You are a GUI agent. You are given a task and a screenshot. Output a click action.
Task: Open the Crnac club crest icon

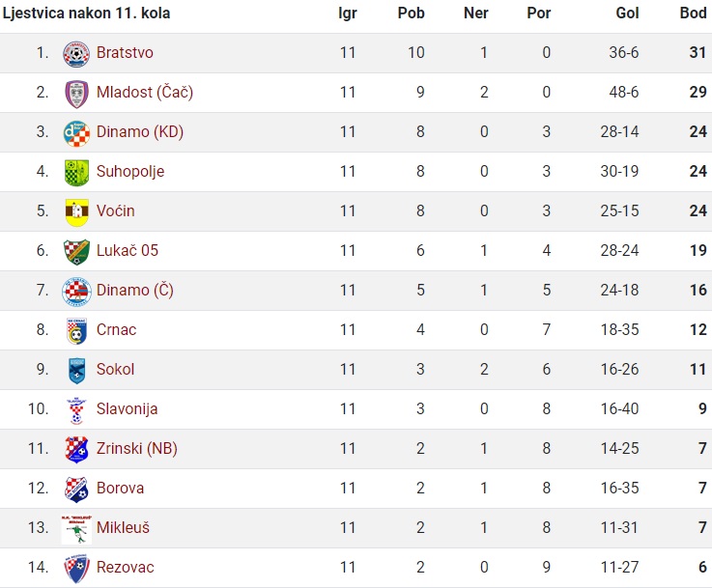coord(76,331)
